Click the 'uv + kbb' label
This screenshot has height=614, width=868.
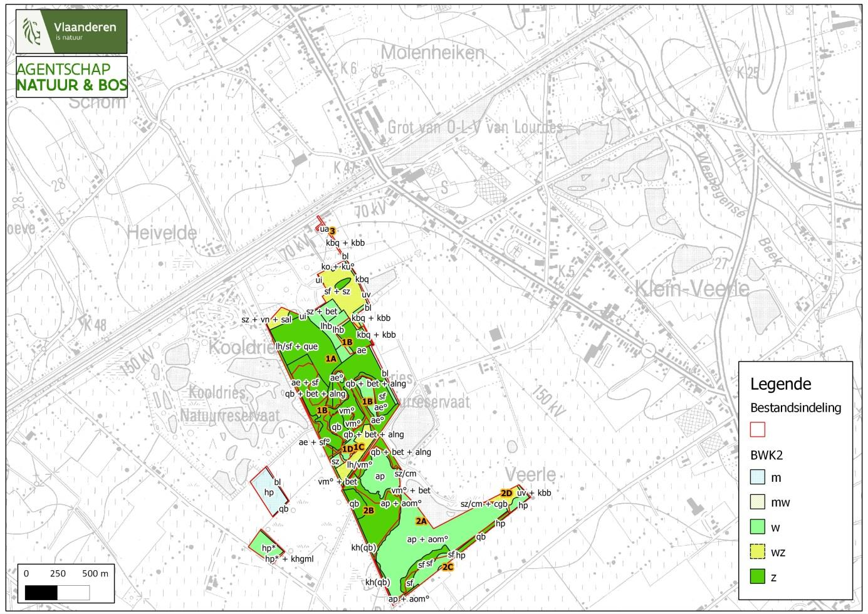[534, 493]
